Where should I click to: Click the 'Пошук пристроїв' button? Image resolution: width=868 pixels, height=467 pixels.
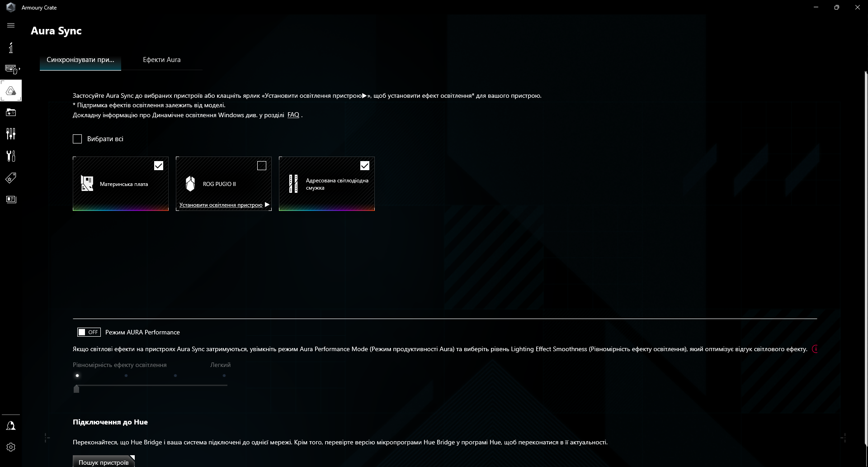pyautogui.click(x=104, y=462)
